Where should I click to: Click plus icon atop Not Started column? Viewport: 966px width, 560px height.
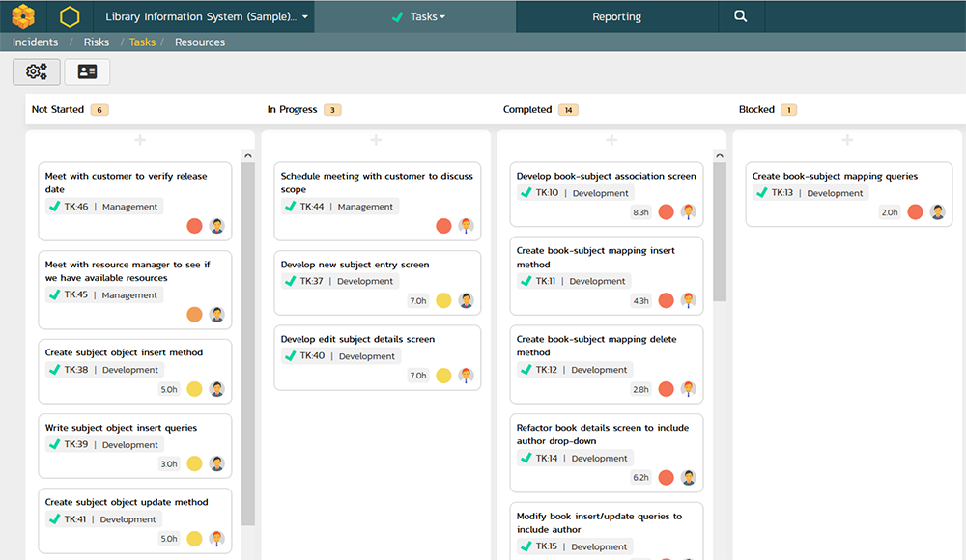pos(140,141)
